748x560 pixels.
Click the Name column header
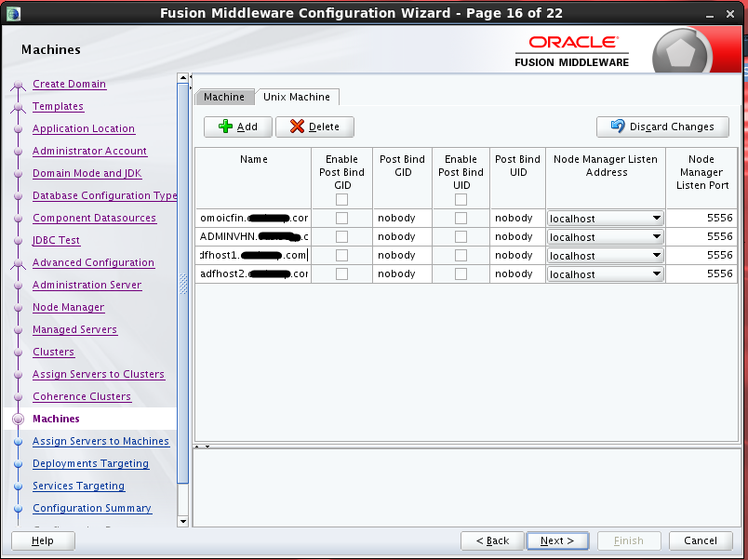pyautogui.click(x=253, y=178)
